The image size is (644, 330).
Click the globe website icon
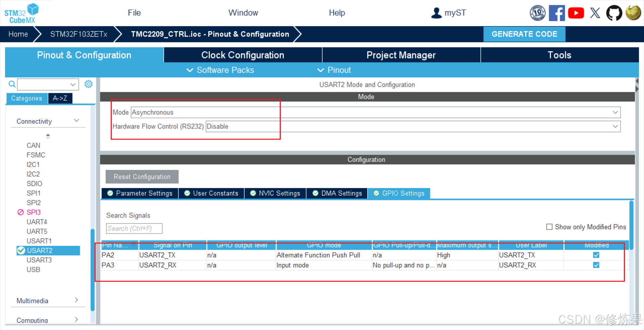(x=633, y=13)
